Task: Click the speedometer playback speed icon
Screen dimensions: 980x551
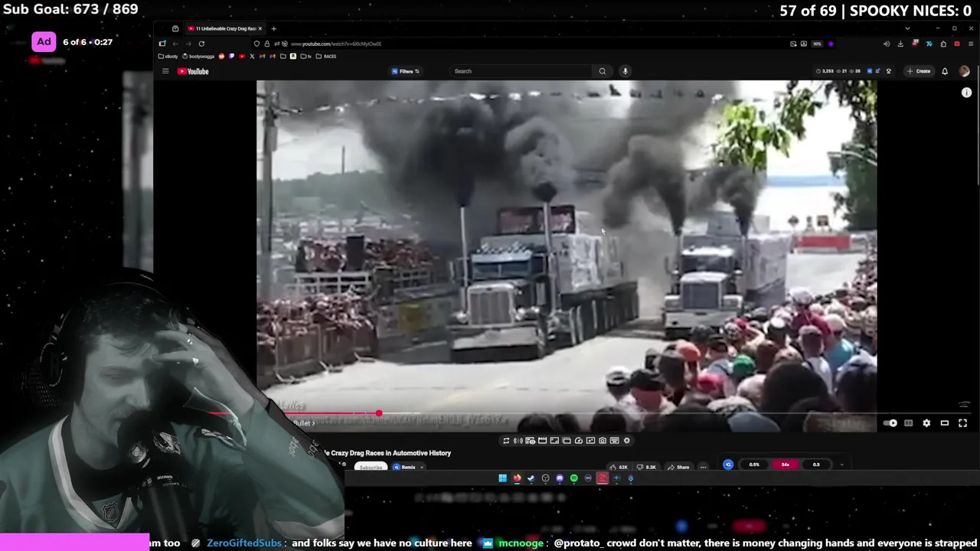Action: click(x=579, y=441)
